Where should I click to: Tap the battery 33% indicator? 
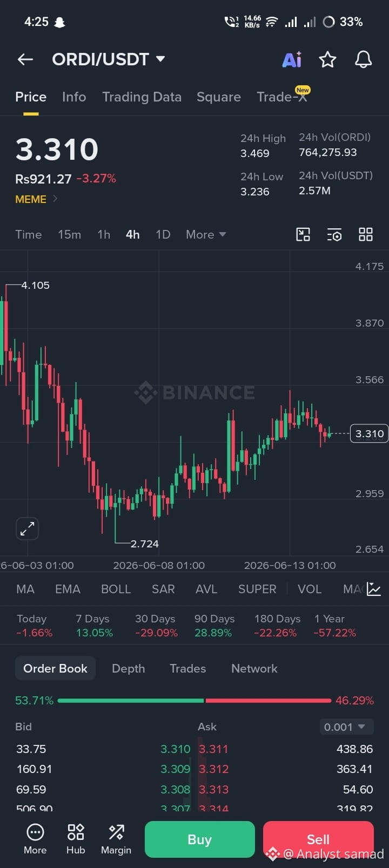[x=343, y=22]
